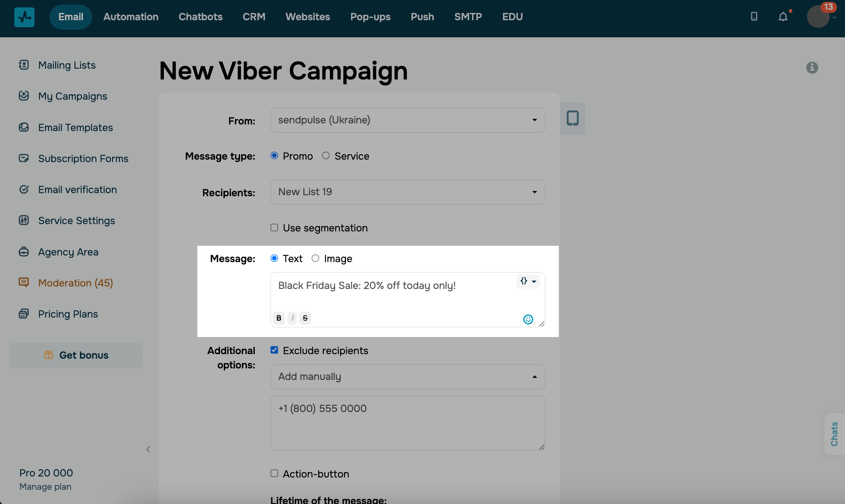
Task: Click the Get bonus button
Action: pyautogui.click(x=76, y=355)
